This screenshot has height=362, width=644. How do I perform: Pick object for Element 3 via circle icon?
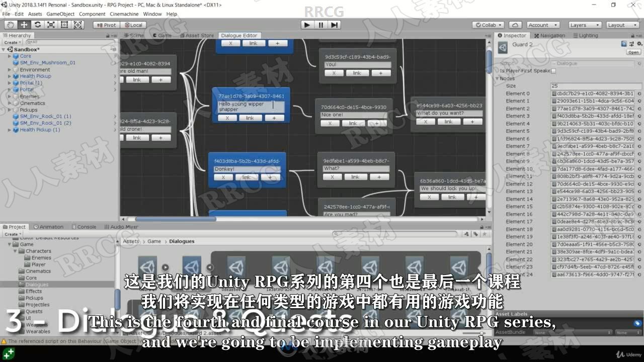coord(639,116)
